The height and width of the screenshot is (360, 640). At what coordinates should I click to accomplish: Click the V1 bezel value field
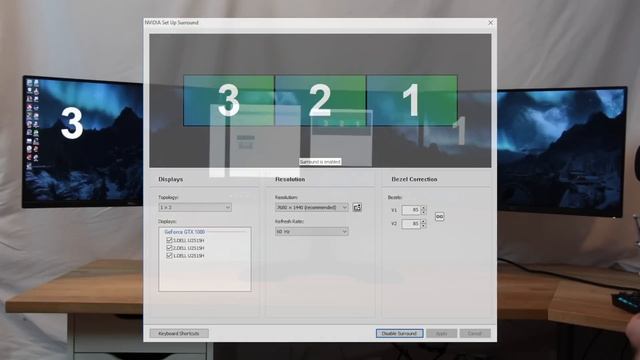pyautogui.click(x=411, y=210)
